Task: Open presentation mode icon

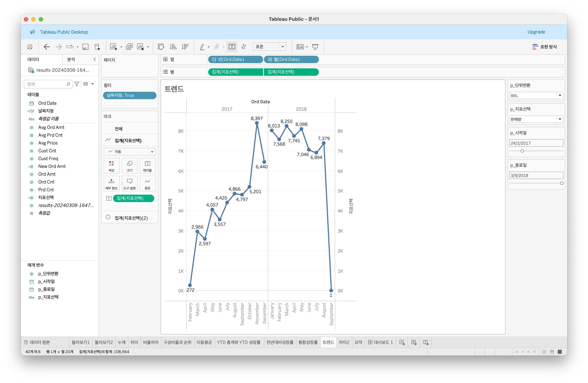Action: click(315, 47)
